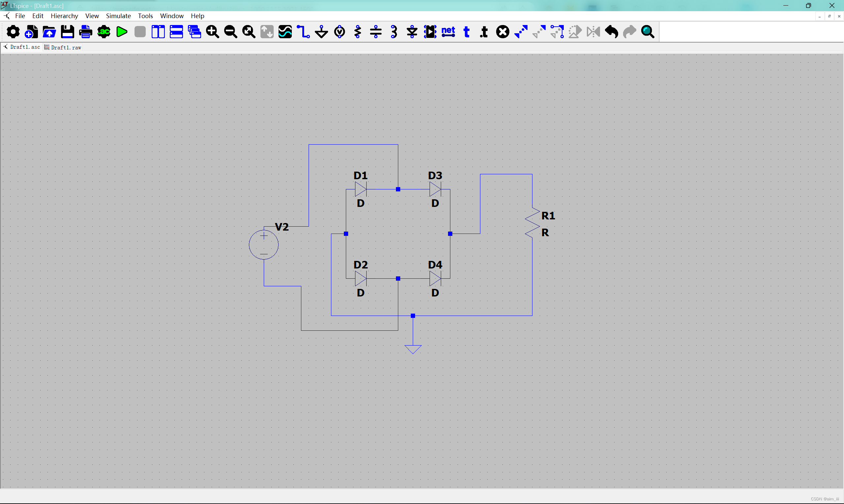Open the SPICE directive .t tool
The width and height of the screenshot is (844, 504).
[484, 32]
